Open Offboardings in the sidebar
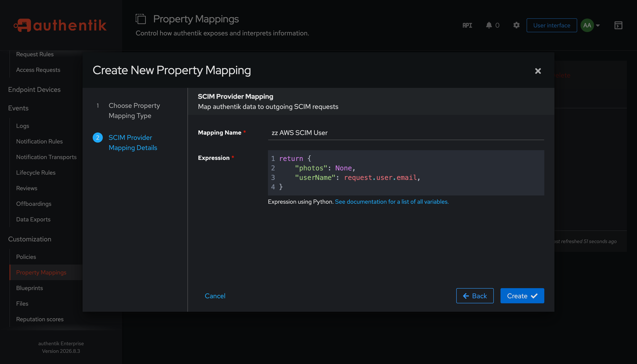 pos(34,204)
